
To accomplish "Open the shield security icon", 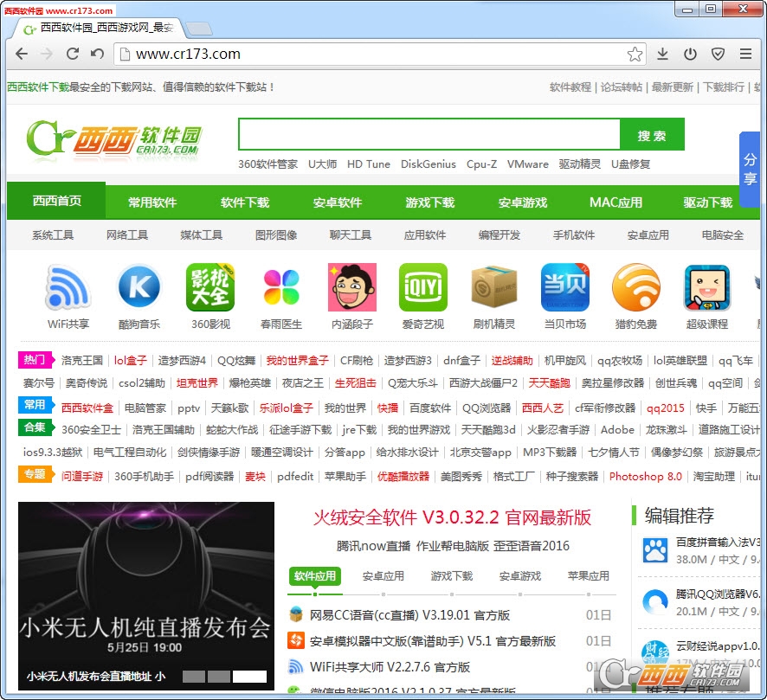I will 718,54.
